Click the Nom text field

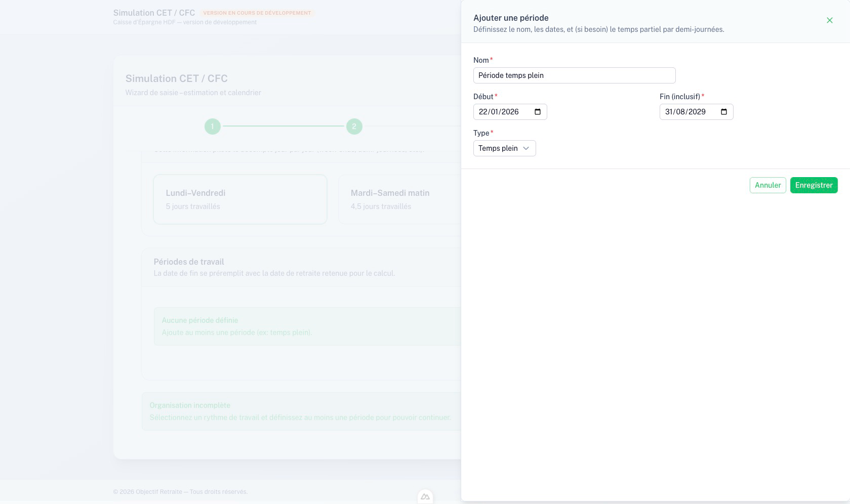click(x=574, y=75)
